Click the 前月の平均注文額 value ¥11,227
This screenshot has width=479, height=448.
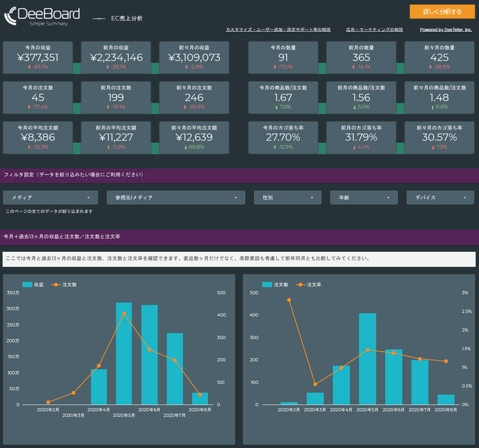(116, 137)
